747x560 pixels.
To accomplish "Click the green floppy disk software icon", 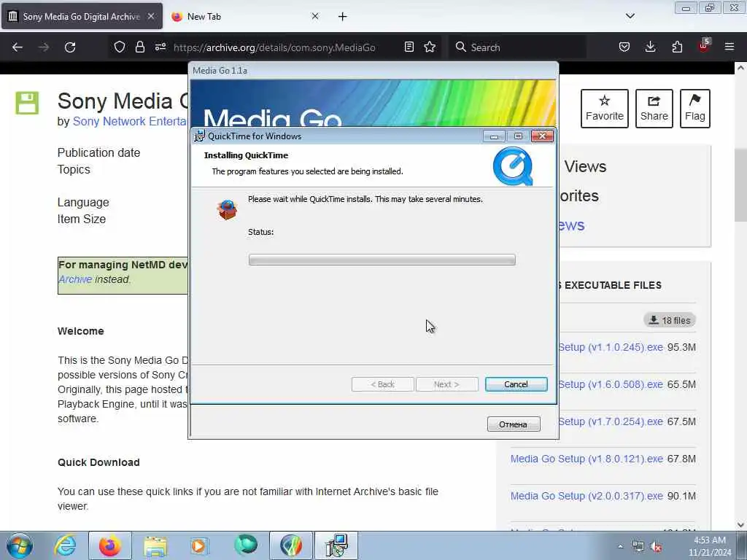I will [x=27, y=103].
